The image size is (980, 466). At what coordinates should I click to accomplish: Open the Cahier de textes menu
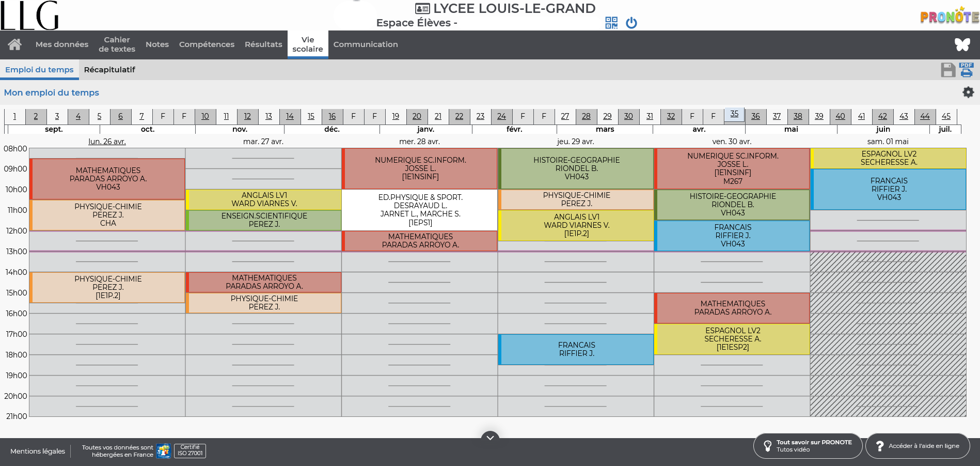(x=117, y=44)
